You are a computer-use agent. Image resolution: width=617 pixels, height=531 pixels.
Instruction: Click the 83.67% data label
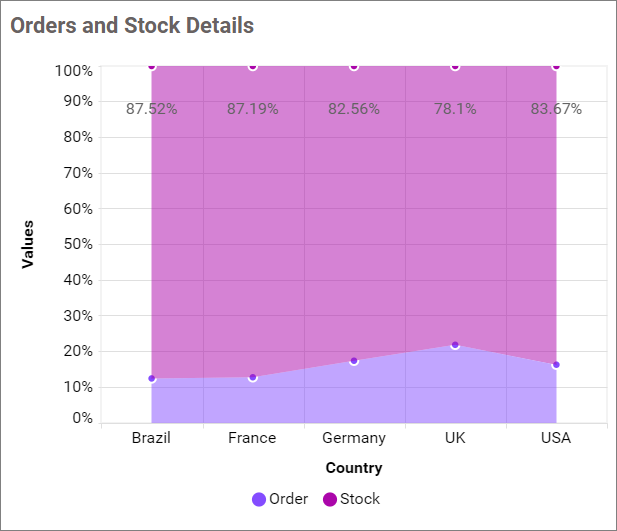click(556, 109)
